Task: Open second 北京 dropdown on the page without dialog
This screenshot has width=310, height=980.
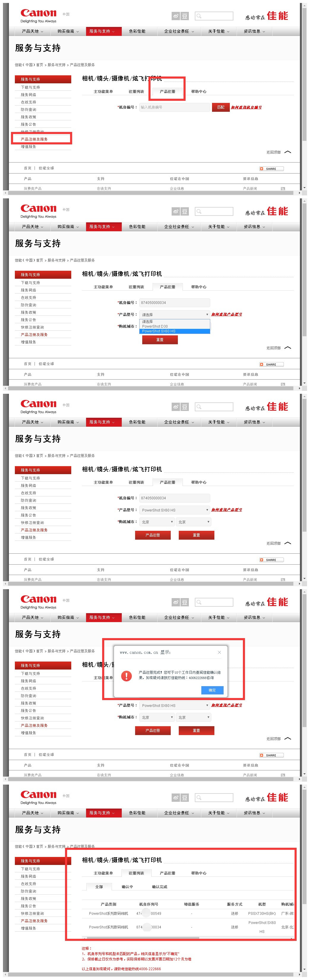Action: pyautogui.click(x=194, y=522)
